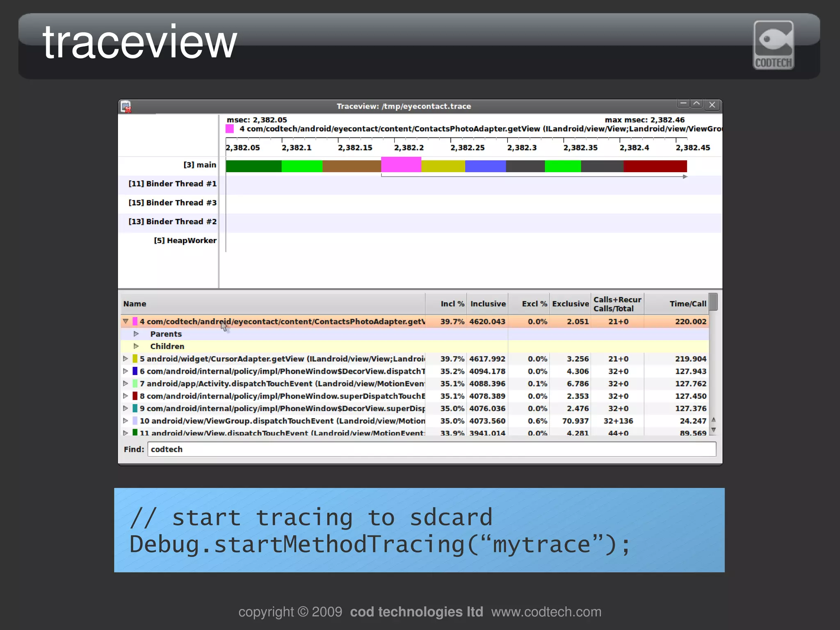Click the Traceview window icon in title bar

[126, 107]
